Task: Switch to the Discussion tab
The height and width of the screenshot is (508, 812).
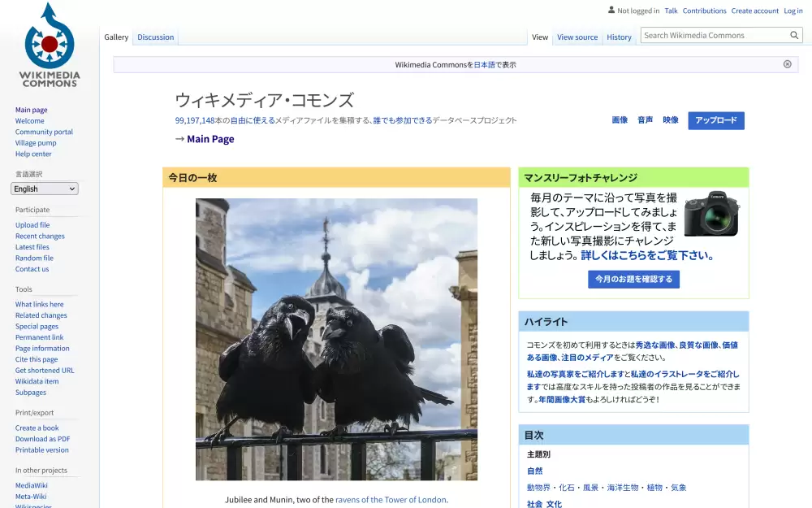Action: pyautogui.click(x=155, y=37)
